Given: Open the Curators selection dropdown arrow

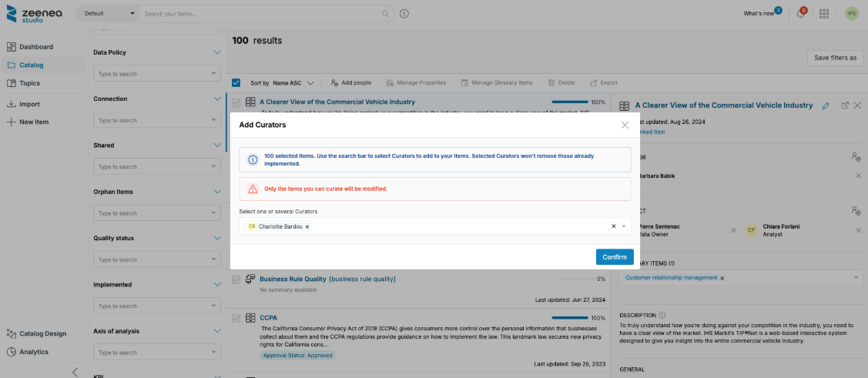Looking at the screenshot, I should click(624, 226).
